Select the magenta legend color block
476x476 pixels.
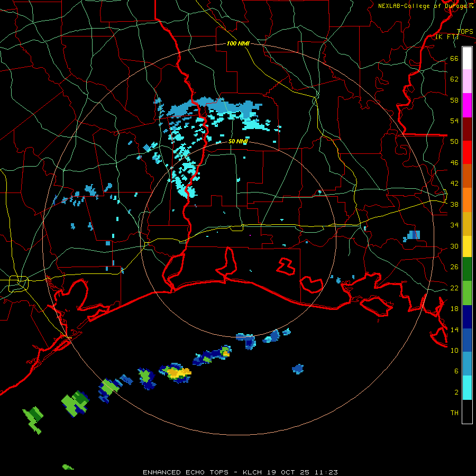[x=467, y=105]
